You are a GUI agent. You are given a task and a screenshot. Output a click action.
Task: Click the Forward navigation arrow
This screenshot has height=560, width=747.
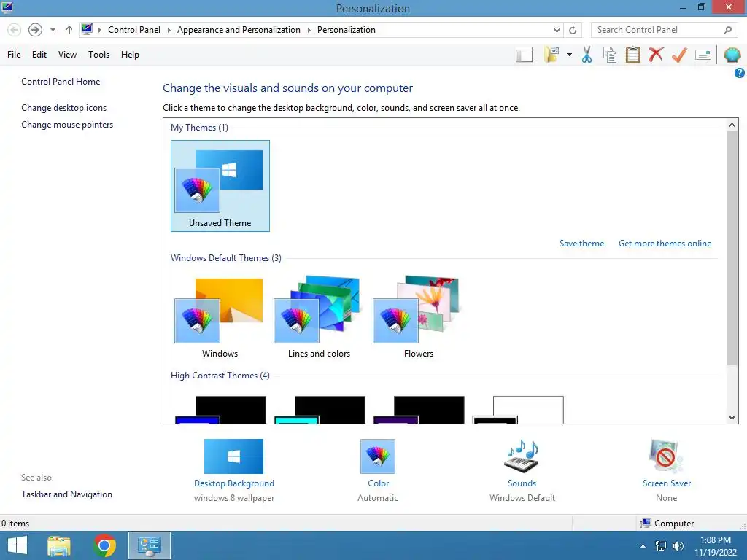click(x=35, y=30)
